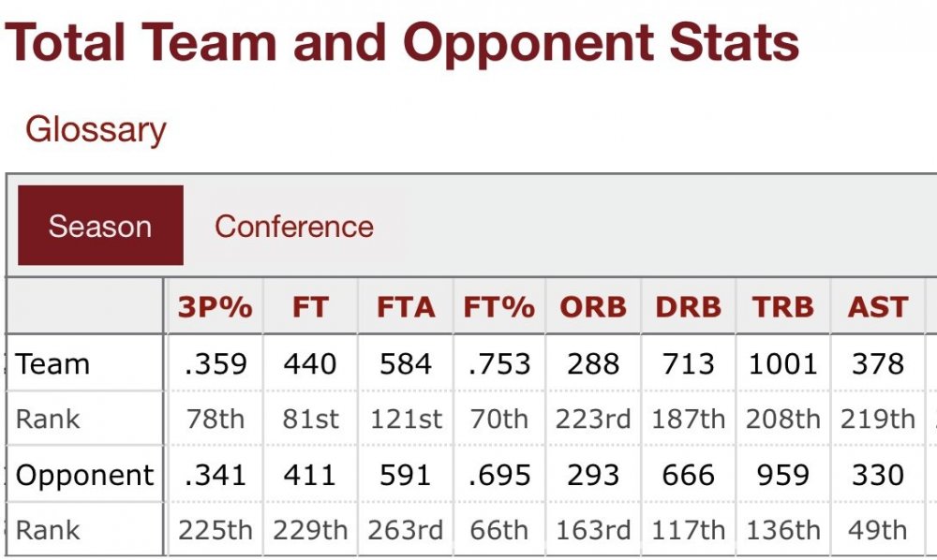This screenshot has height=560, width=937.
Task: Click the Opponent row label
Action: [x=84, y=476]
